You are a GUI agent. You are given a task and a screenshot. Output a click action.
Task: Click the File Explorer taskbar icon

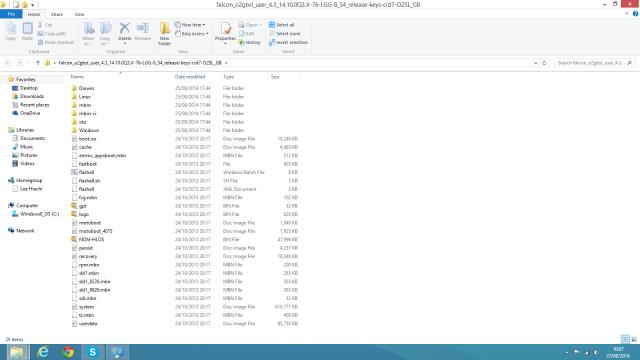pyautogui.click(x=16, y=352)
